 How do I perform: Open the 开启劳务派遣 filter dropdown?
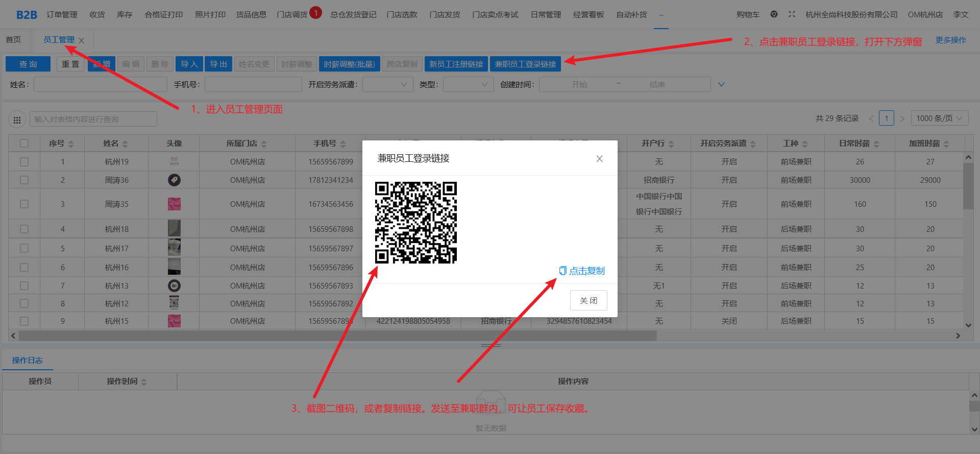(x=387, y=84)
